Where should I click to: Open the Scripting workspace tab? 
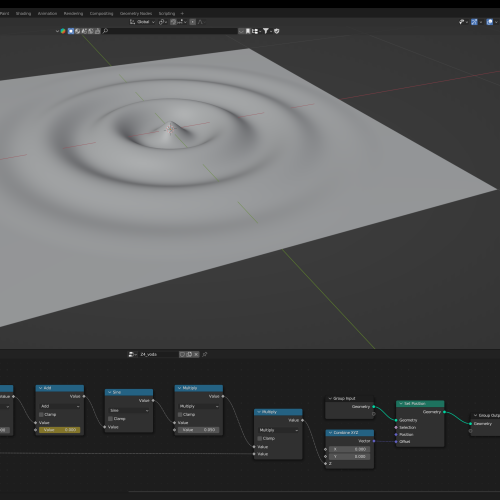(167, 14)
